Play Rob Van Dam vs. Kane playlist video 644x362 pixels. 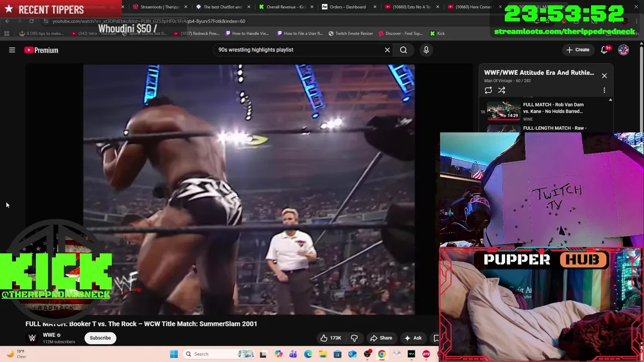click(x=545, y=111)
